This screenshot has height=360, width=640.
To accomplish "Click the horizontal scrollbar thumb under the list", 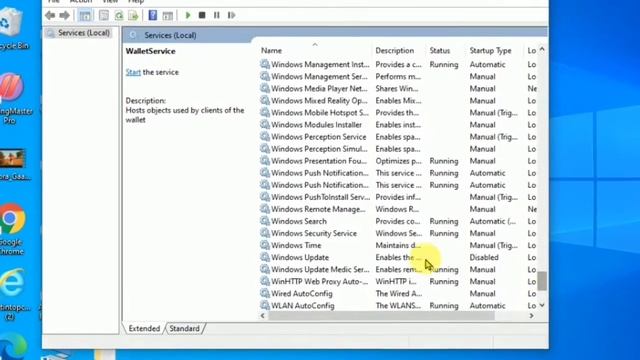I will pos(381,316).
